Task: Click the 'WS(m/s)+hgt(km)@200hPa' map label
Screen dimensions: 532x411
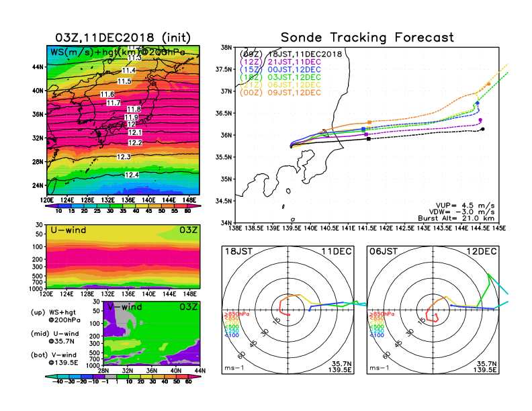Action: point(118,52)
